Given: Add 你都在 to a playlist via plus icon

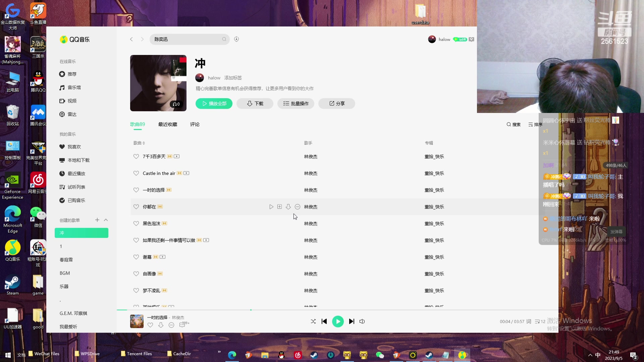Looking at the screenshot, I should (x=279, y=207).
